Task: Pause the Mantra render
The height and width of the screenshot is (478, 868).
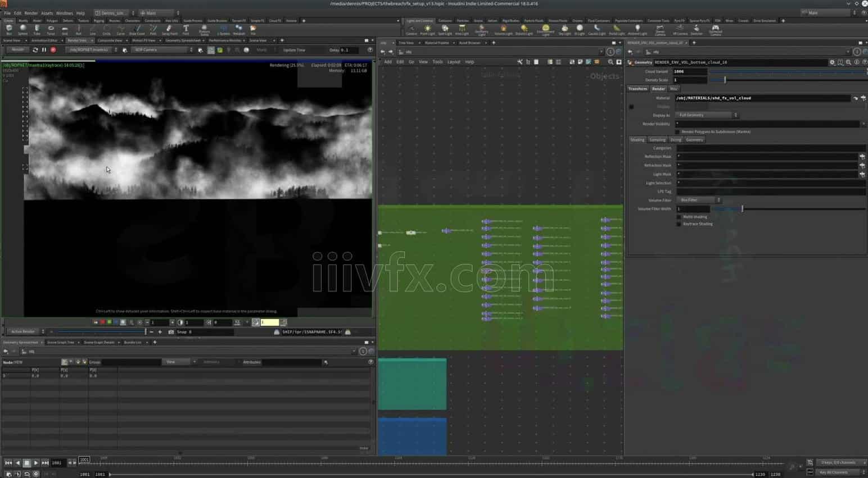Action: tap(44, 50)
